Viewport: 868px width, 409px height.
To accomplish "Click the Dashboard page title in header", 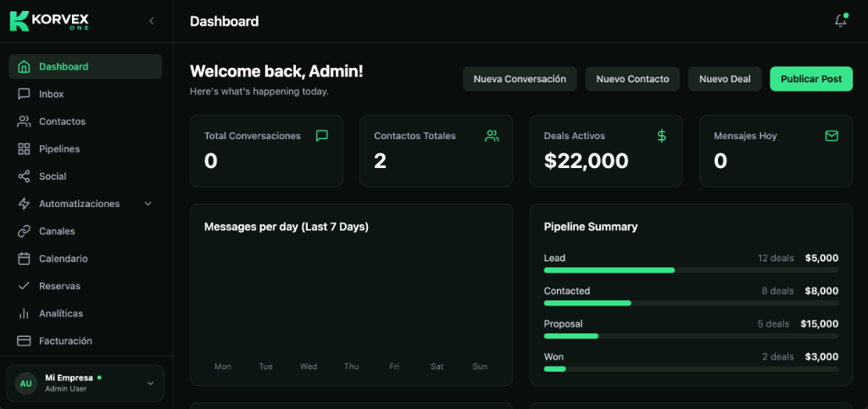I will coord(224,21).
